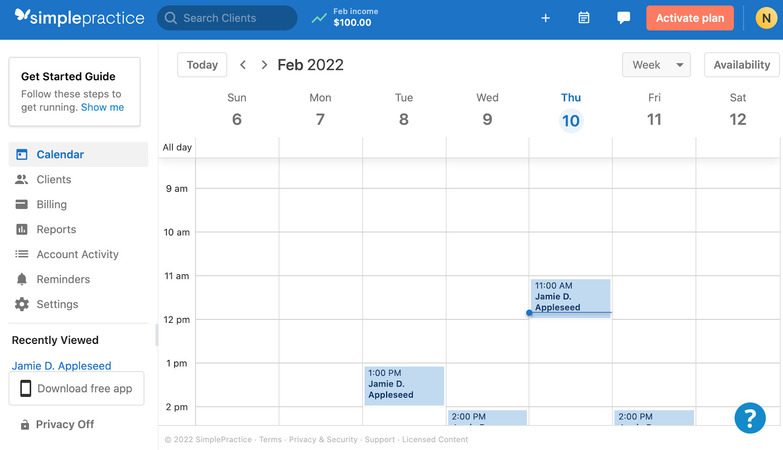Open Billing in sidebar menu

coord(78,204)
